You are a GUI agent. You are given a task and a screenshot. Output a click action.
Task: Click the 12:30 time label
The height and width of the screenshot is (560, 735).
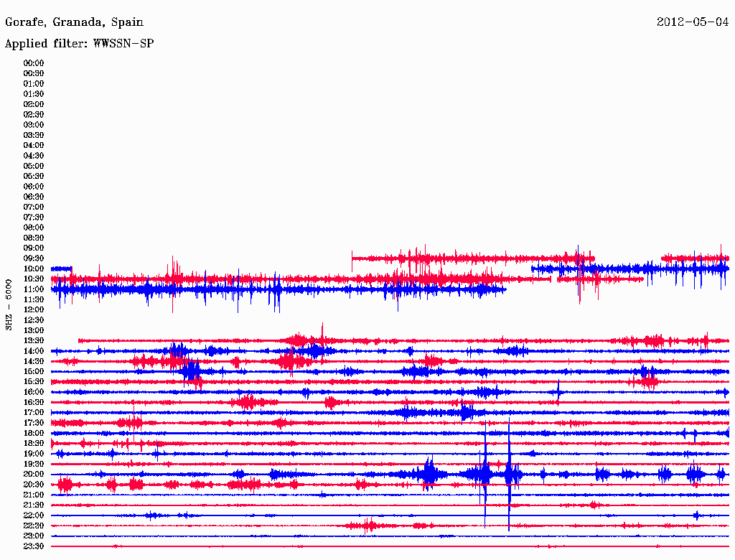tap(34, 320)
